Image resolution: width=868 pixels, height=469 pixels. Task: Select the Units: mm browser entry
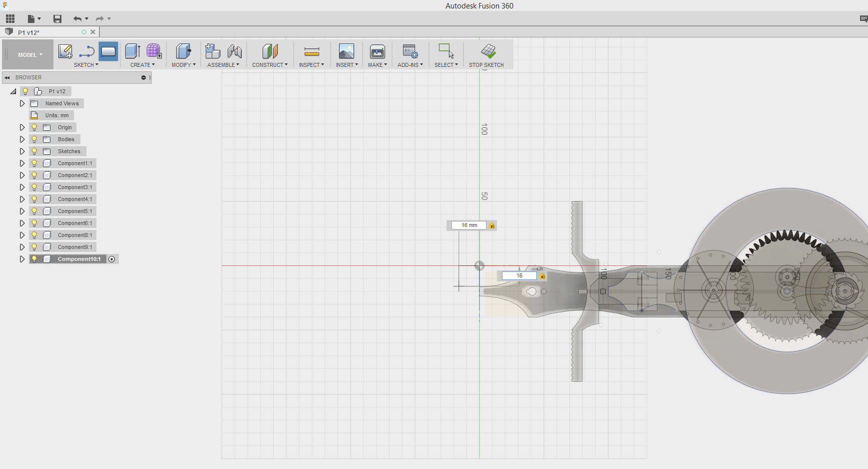click(x=57, y=115)
